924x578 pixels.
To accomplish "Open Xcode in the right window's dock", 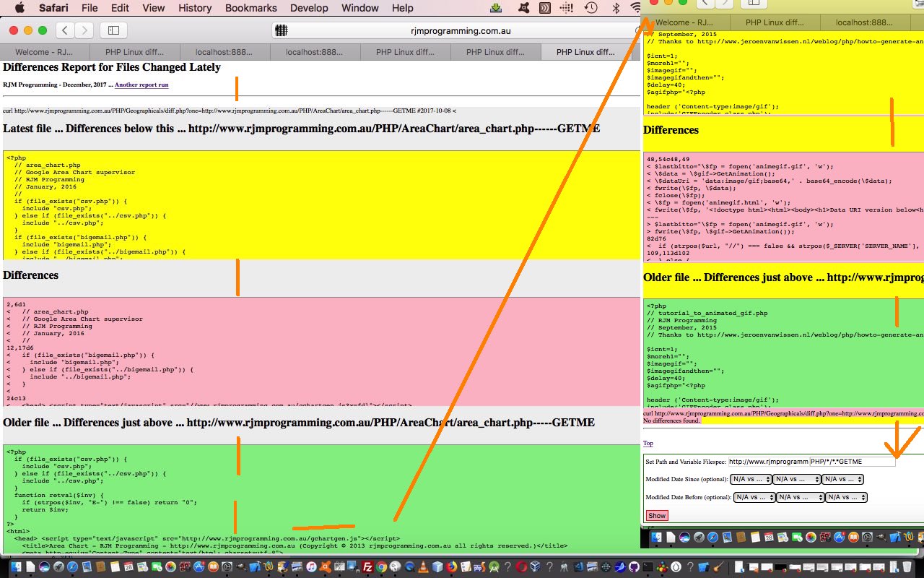I will click(895, 537).
